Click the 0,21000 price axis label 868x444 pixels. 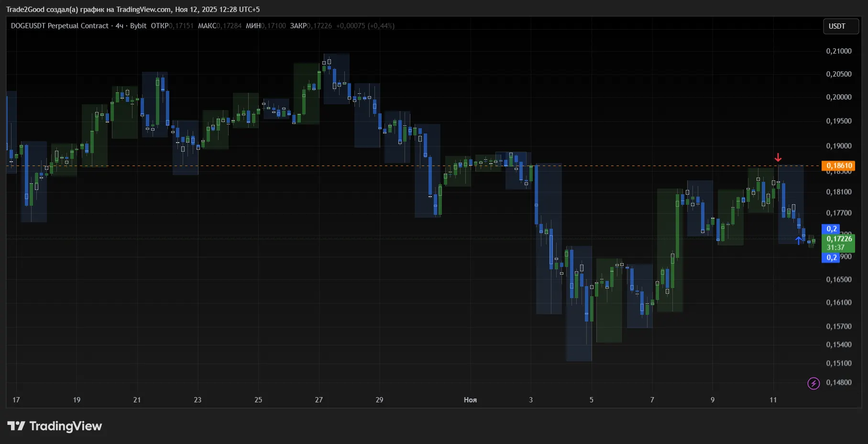click(x=838, y=51)
